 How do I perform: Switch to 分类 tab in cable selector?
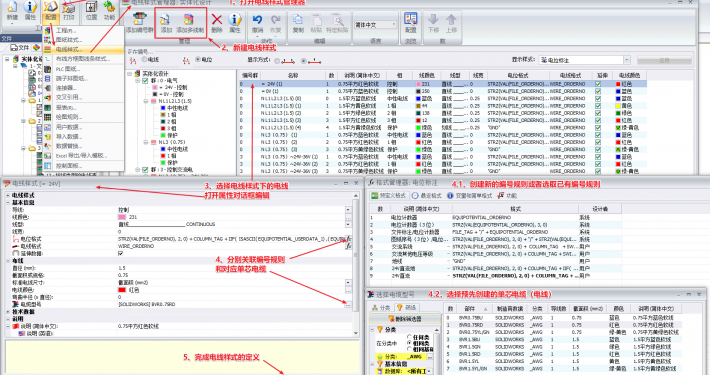(x=381, y=308)
